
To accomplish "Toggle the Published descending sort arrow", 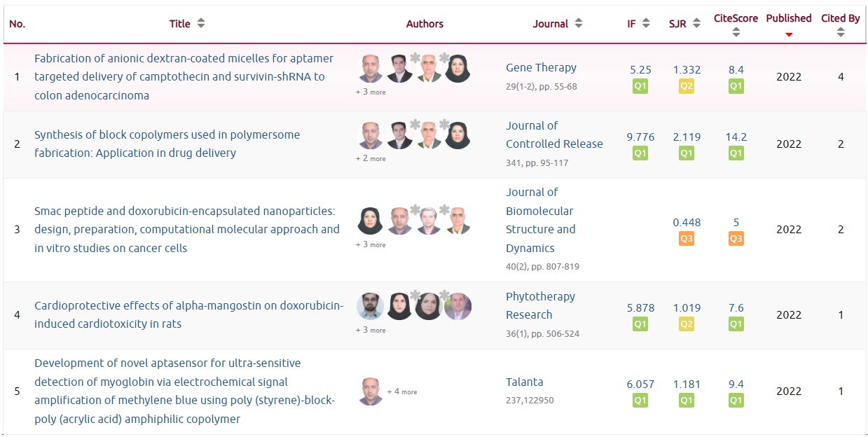I will click(789, 34).
